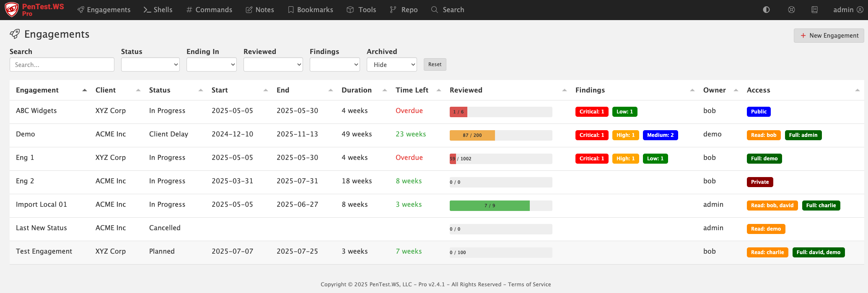Screen dimensions: 868x293
Task: Open the Terms of Service link
Action: click(x=529, y=284)
